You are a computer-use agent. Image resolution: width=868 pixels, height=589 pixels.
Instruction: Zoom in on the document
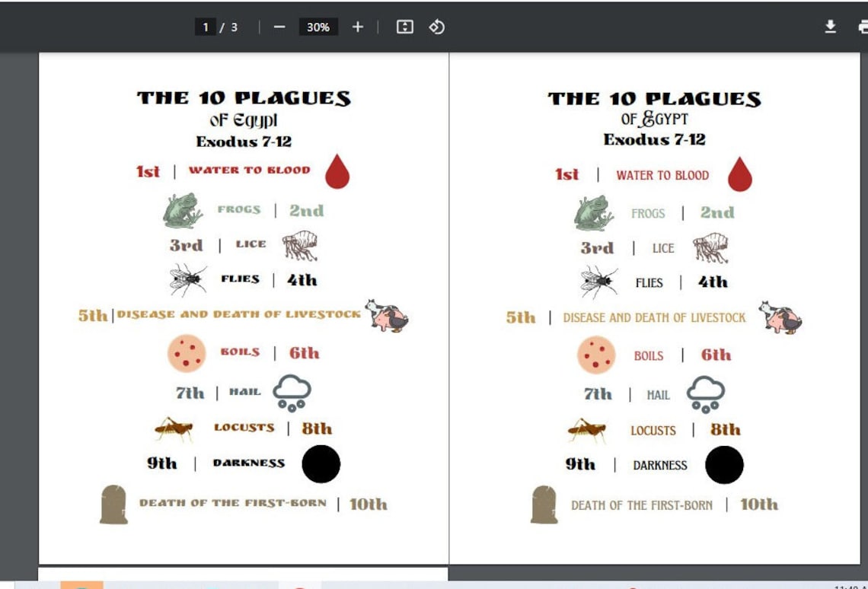(357, 27)
